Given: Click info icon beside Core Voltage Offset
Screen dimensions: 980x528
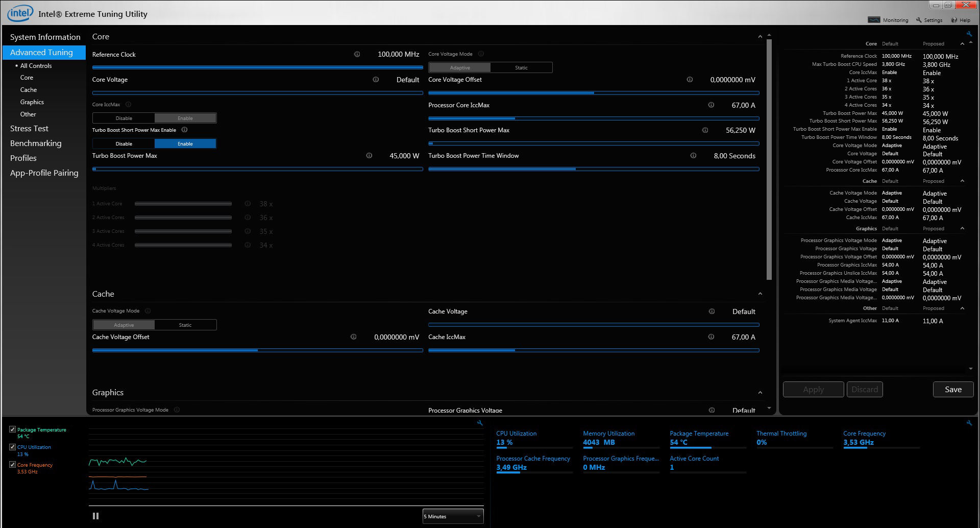Looking at the screenshot, I should [x=690, y=80].
